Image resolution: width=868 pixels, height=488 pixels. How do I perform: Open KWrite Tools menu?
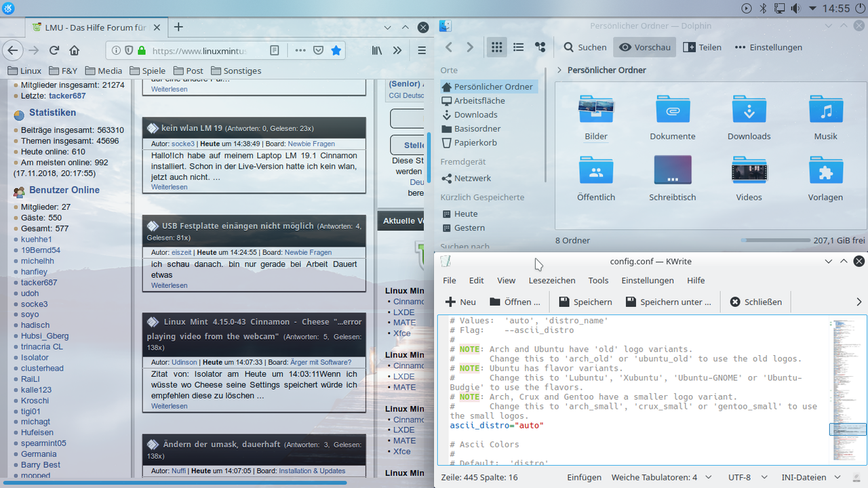[x=599, y=281]
